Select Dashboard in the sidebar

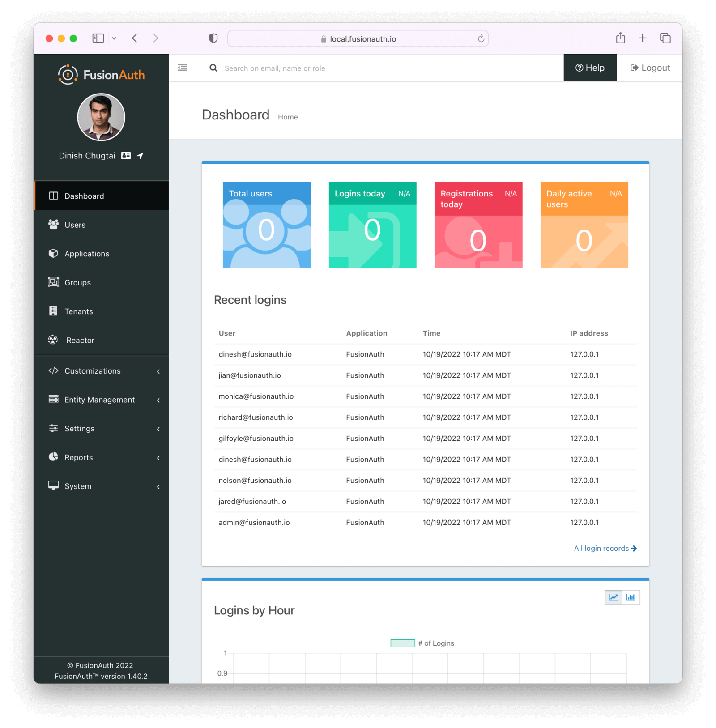[x=101, y=196]
